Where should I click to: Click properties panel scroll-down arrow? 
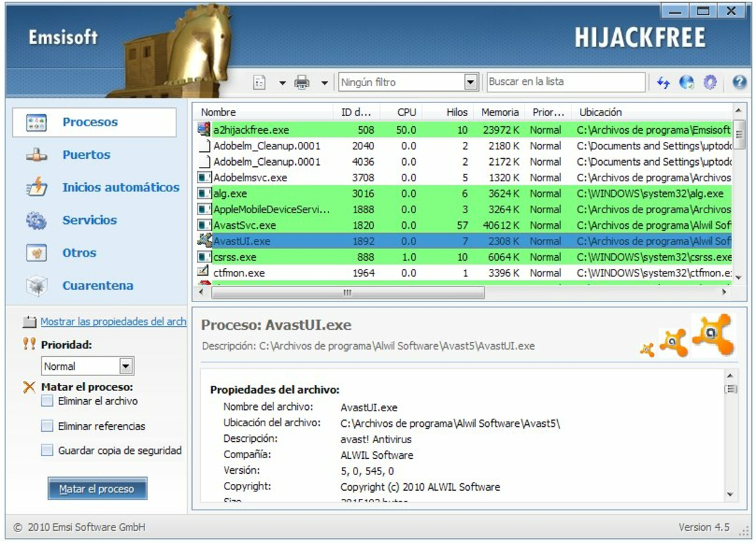730,494
